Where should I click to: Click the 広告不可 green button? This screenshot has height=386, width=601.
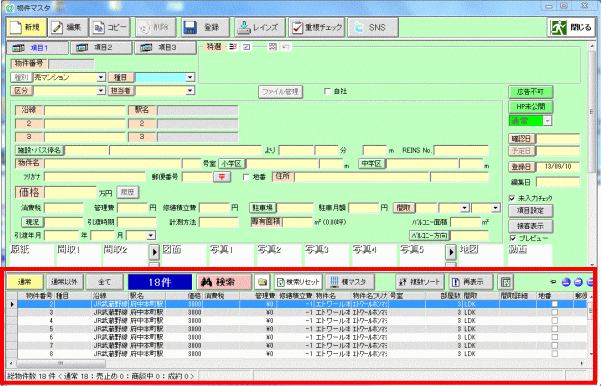pos(530,92)
